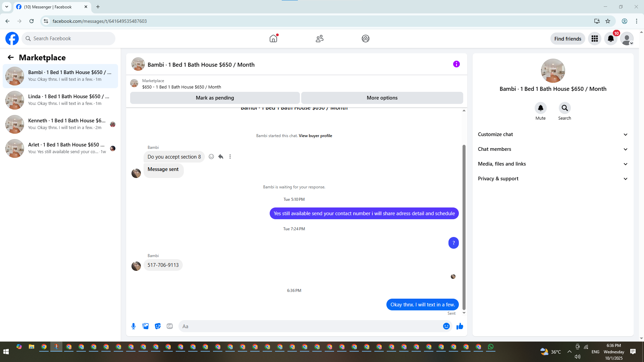Click the Facebook logo
This screenshot has width=644, height=362.
tap(12, 39)
